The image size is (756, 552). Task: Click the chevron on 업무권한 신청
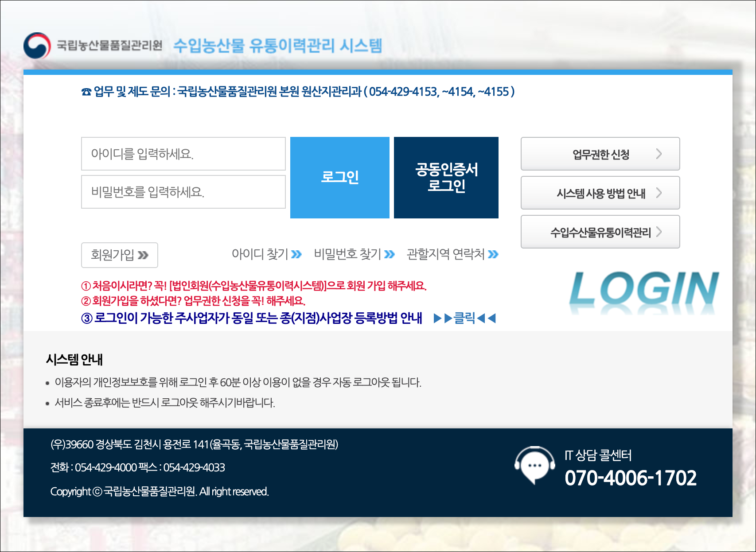click(659, 154)
